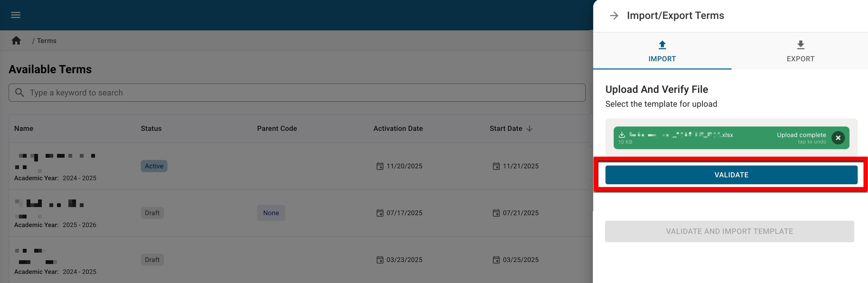Open the hamburger navigation menu
This screenshot has height=283, width=868.
(15, 15)
